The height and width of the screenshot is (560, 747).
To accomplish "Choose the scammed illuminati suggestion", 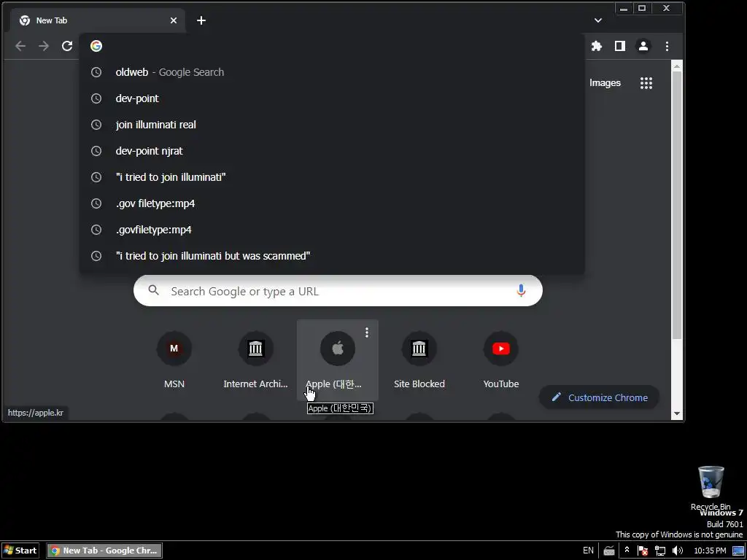I will point(332,256).
